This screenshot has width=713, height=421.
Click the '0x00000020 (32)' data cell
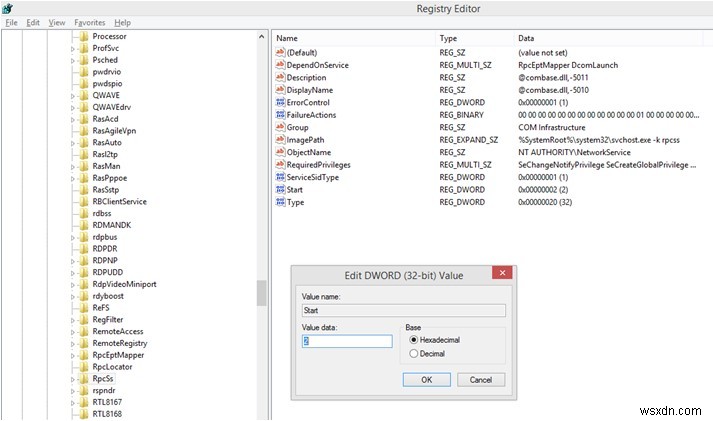click(545, 202)
